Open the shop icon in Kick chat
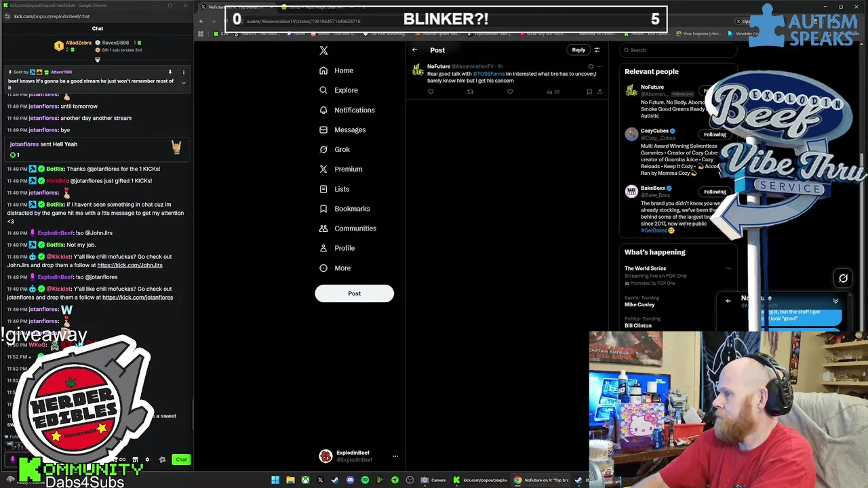 [135, 460]
